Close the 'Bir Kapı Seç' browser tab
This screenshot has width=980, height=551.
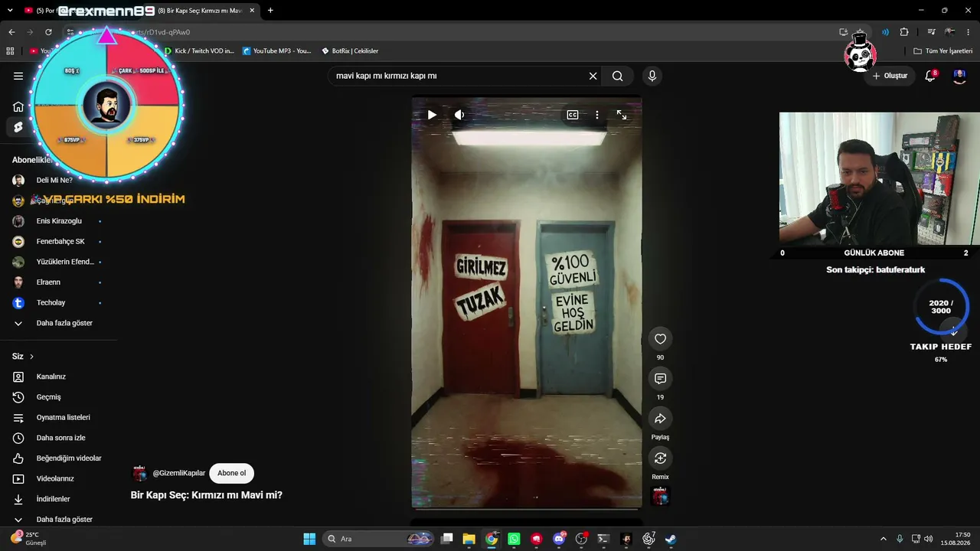[253, 11]
